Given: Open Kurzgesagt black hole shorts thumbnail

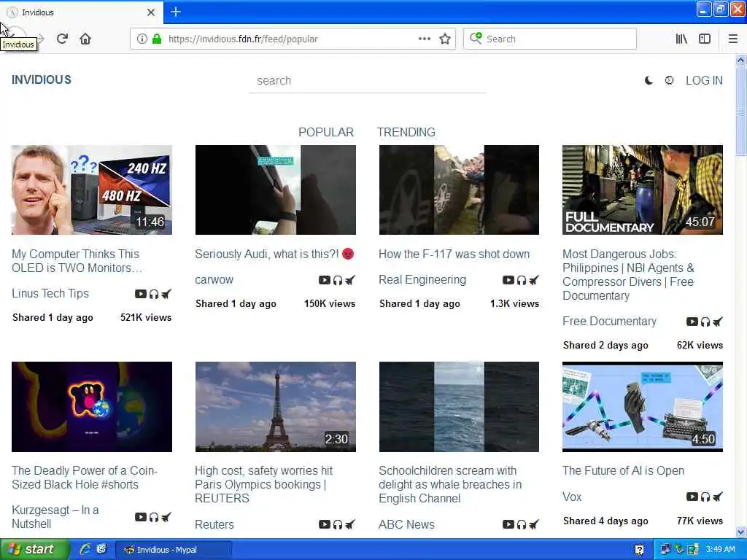Looking at the screenshot, I should [x=91, y=407].
